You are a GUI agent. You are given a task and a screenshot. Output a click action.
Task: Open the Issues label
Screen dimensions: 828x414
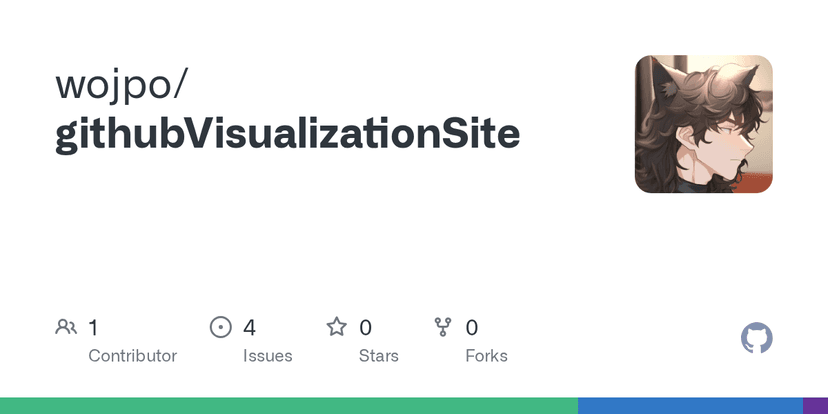(267, 356)
